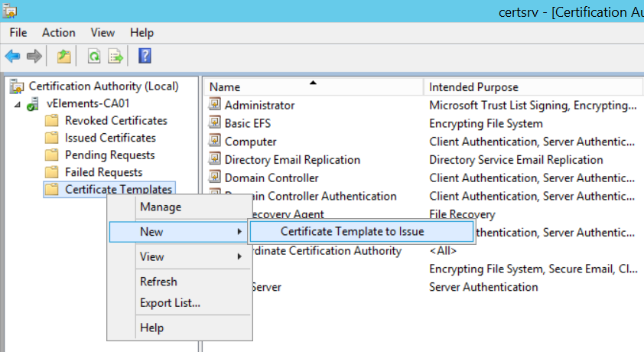
Task: Click the Back arrow toolbar icon
Action: [13, 56]
